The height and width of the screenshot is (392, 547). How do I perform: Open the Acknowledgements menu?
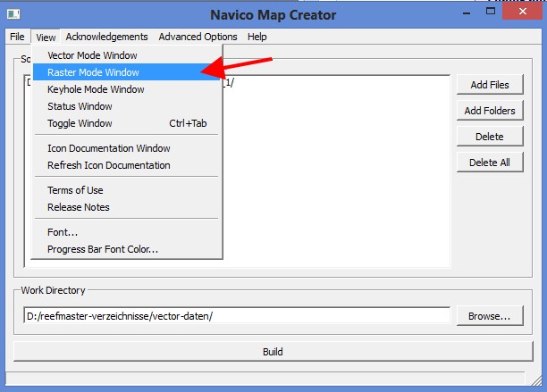(x=106, y=37)
